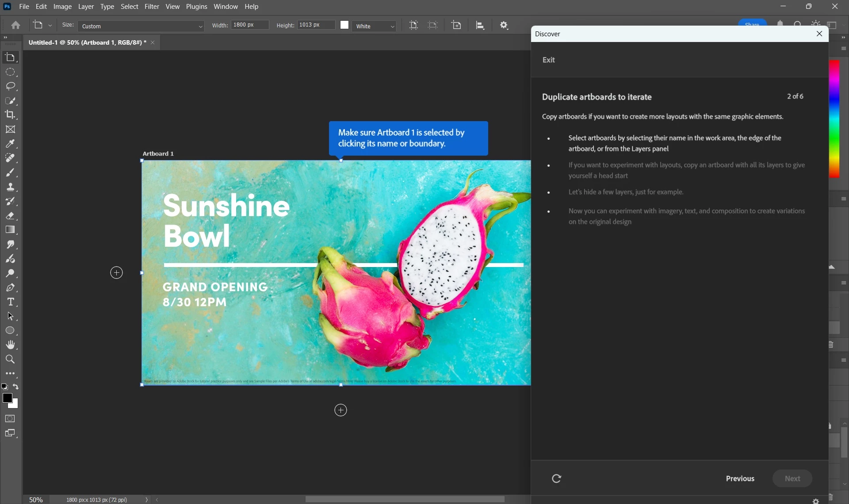Select the Eyedropper tool
The height and width of the screenshot is (504, 849).
[10, 144]
